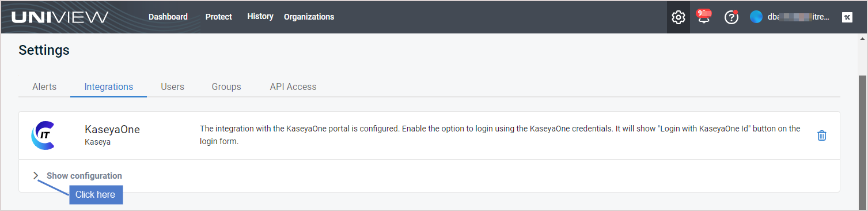This screenshot has height=211, width=868.
Task: Open the Protect menu
Action: [x=219, y=17]
